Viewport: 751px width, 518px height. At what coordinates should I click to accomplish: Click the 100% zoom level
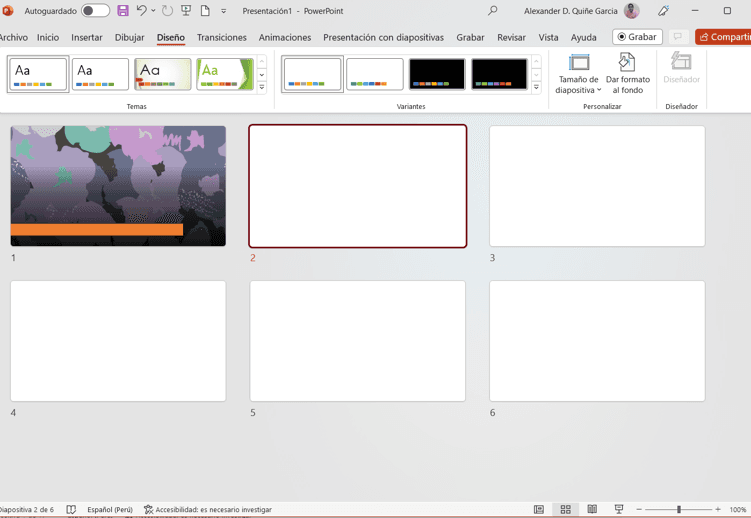pos(738,509)
